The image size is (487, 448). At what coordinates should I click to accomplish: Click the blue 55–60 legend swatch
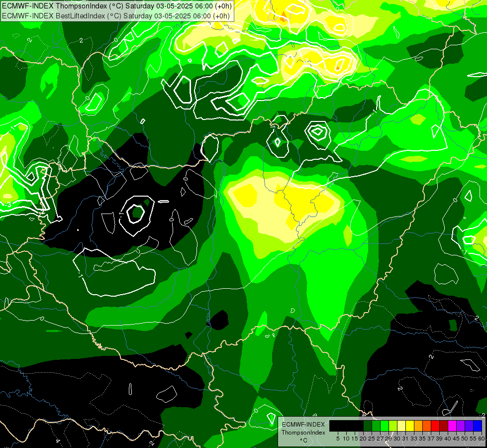pos(478,426)
